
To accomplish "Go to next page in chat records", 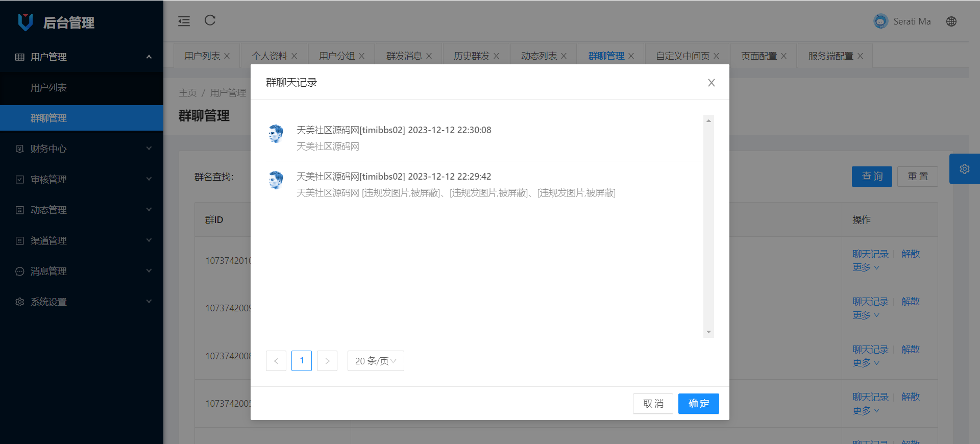I will coord(327,361).
